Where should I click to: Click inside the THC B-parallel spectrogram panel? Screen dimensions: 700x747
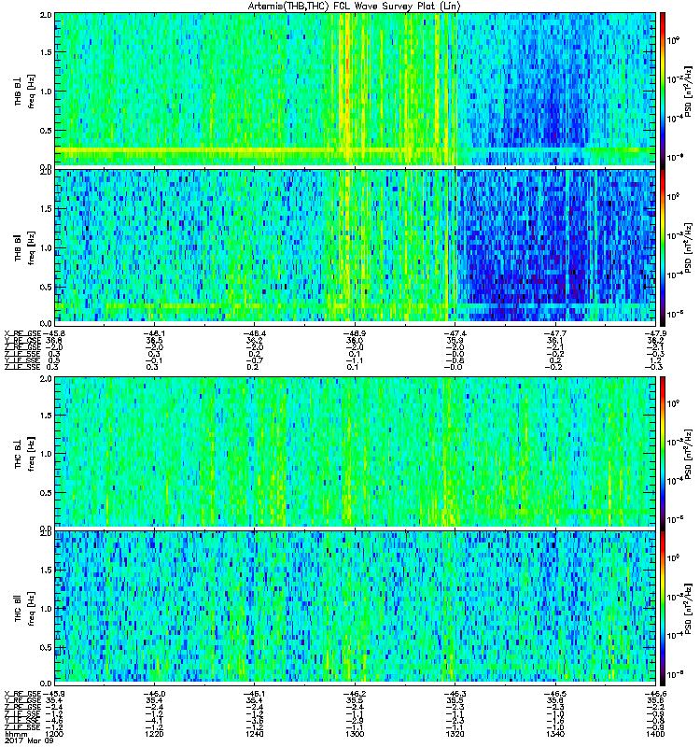356,607
